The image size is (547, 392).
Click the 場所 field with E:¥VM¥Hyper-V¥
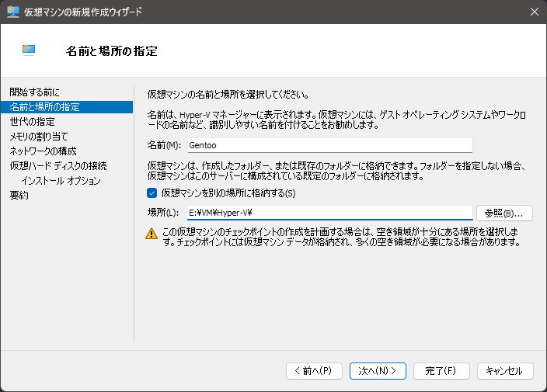[330, 213]
